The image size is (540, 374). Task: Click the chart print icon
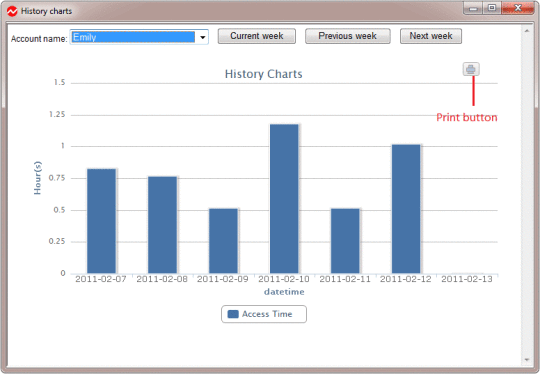(471, 69)
